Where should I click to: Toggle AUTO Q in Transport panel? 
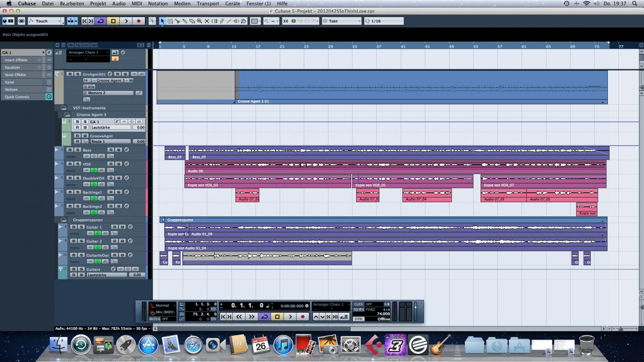[155, 319]
